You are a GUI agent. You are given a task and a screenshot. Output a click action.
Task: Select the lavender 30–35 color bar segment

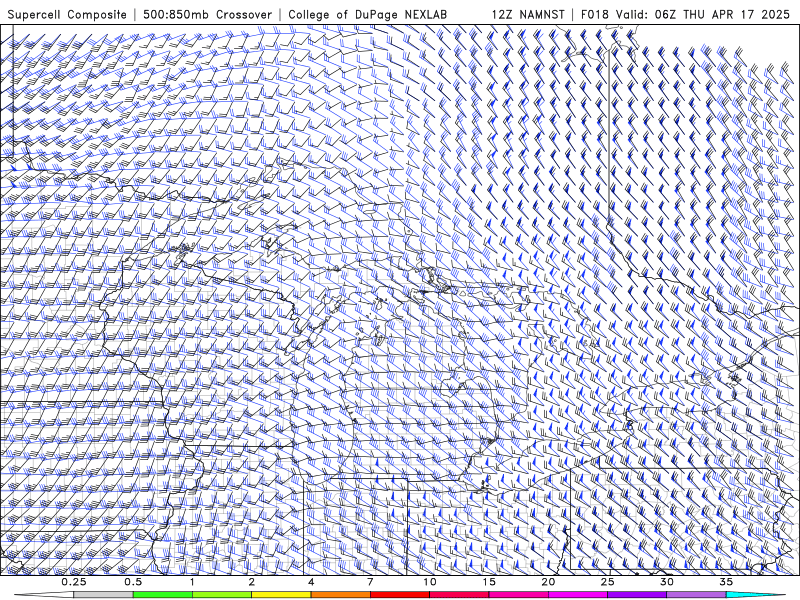tap(696, 595)
